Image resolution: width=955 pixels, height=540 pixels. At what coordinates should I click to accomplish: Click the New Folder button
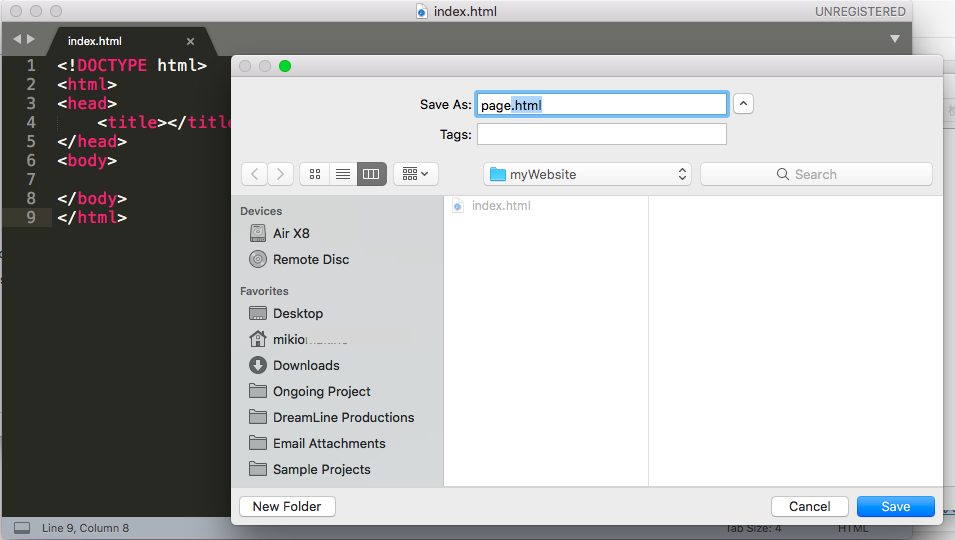pos(287,507)
